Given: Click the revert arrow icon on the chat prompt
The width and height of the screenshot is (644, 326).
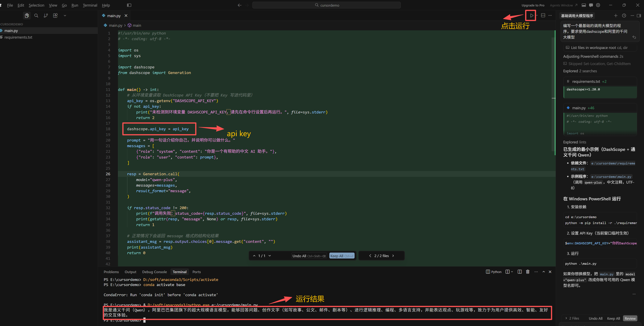Looking at the screenshot, I should (634, 37).
